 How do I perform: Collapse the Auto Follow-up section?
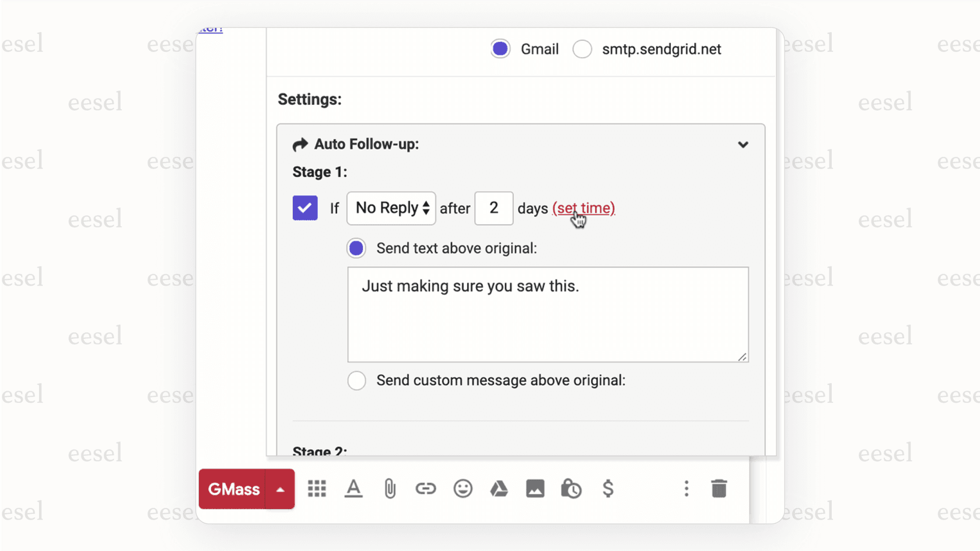[743, 144]
